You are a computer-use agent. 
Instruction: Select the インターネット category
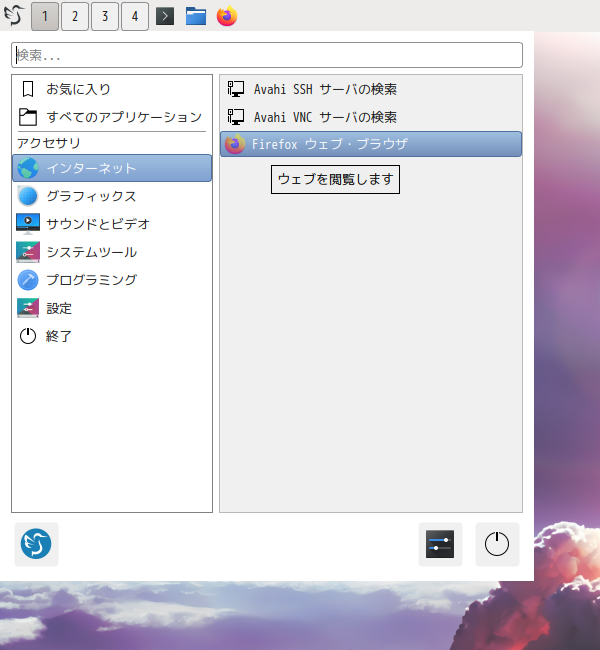coord(112,168)
